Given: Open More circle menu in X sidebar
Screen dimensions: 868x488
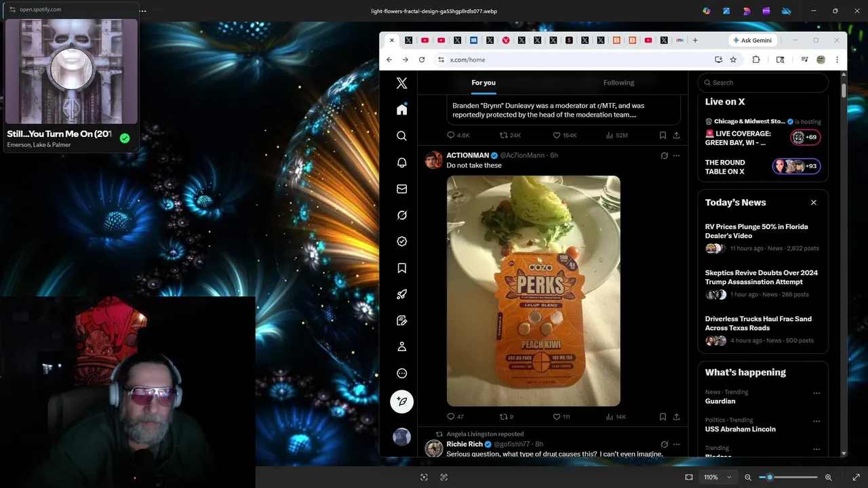Looking at the screenshot, I should coord(401,373).
